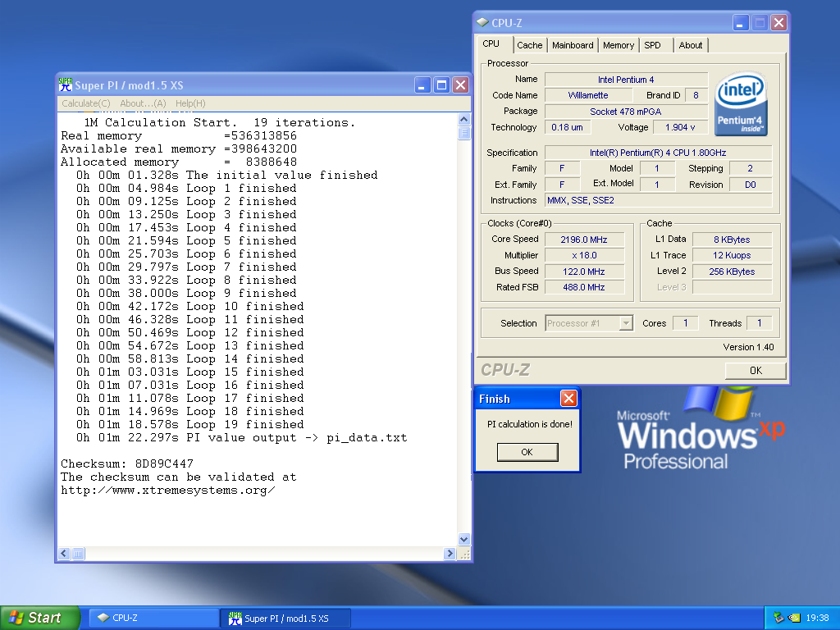Click the CPU-Z title bar icon
The width and height of the screenshot is (840, 630).
(x=482, y=22)
